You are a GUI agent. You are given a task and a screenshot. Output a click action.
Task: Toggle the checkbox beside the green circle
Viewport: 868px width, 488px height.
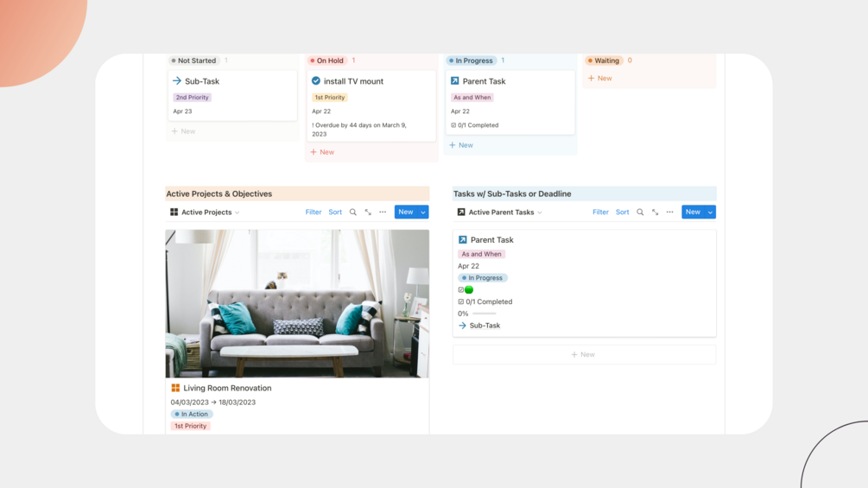tap(460, 289)
